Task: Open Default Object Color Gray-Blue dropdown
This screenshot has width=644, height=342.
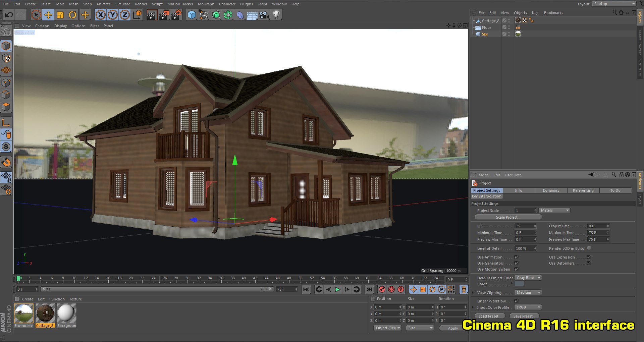Action: pos(528,278)
